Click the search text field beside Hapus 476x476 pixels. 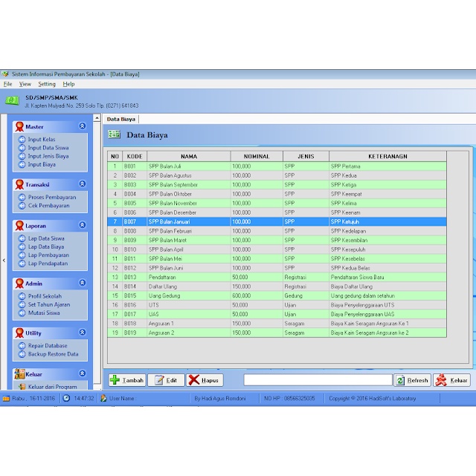(317, 380)
